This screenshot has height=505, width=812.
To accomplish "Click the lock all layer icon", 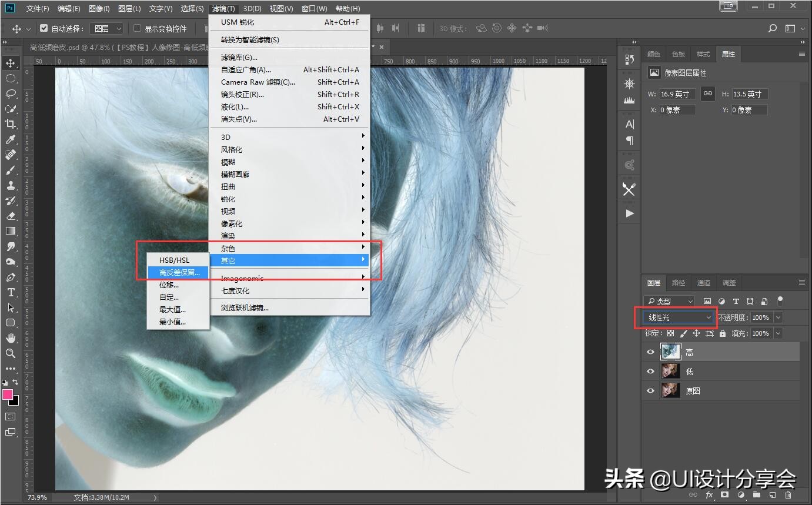I will 723,333.
